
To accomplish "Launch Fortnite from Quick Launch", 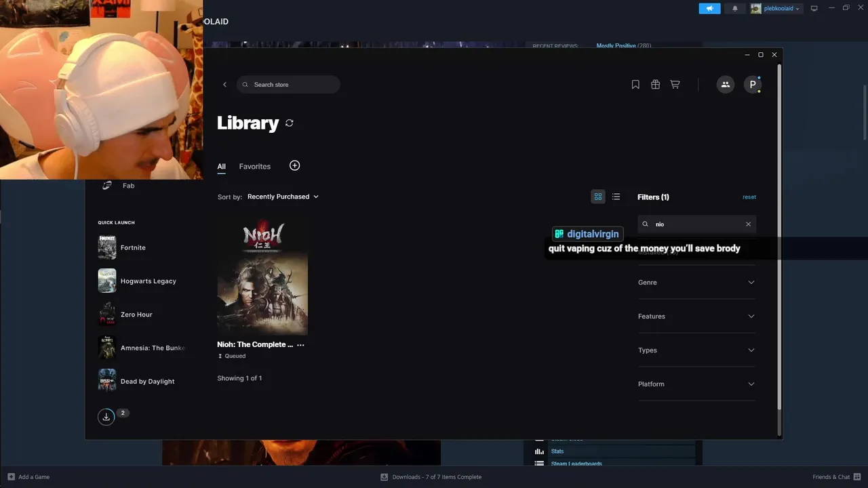I will 133,248.
